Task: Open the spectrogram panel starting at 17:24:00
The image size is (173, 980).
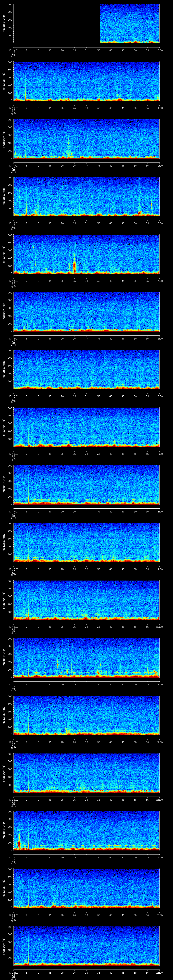Action: 87,888
